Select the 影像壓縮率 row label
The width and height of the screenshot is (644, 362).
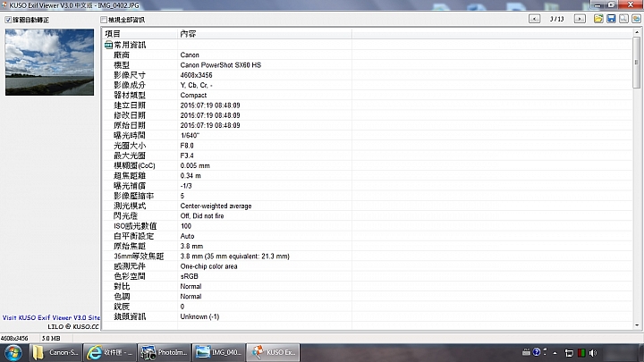click(x=133, y=196)
